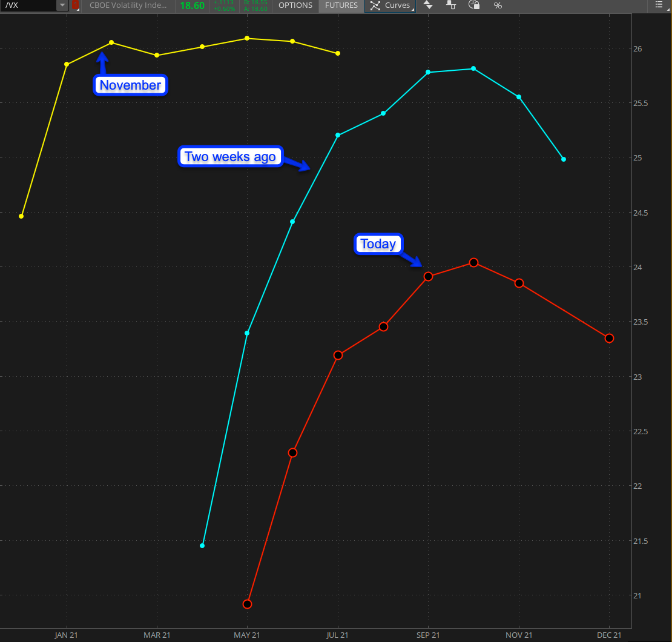Select the red May 21 curve data point
The height and width of the screenshot is (642, 672).
[x=247, y=604]
